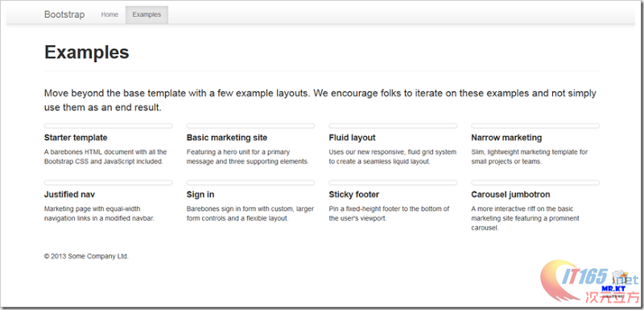This screenshot has width=644, height=310.
Task: Click the Starter template thumbnail placeholder
Action: point(109,126)
